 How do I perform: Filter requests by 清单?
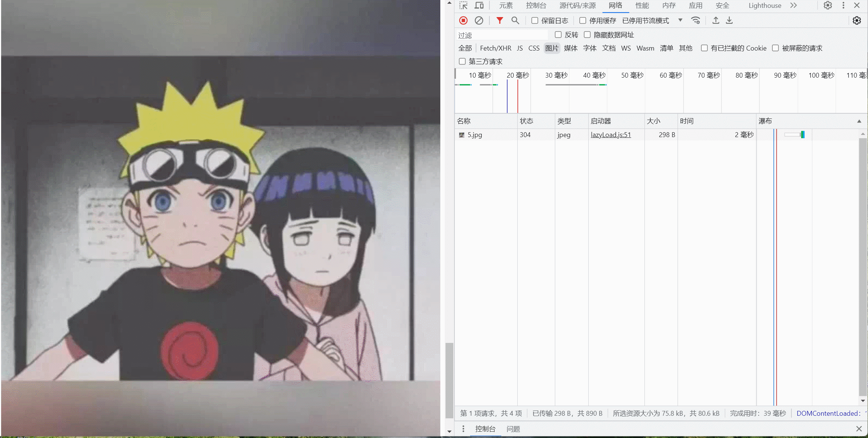pos(666,48)
